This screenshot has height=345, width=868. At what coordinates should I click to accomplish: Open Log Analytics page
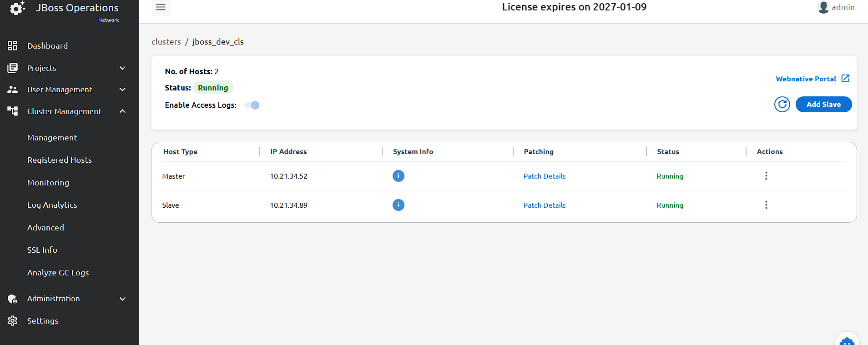52,205
